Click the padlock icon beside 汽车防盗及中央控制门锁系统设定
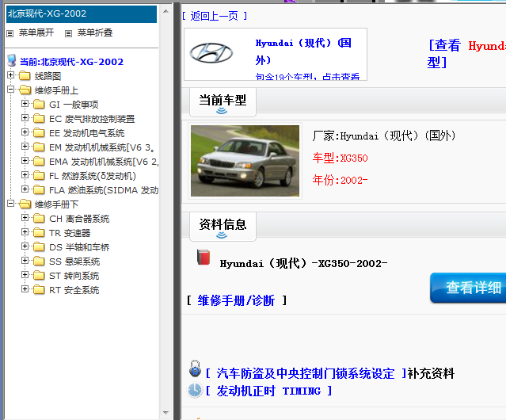506x420 pixels. [x=195, y=368]
